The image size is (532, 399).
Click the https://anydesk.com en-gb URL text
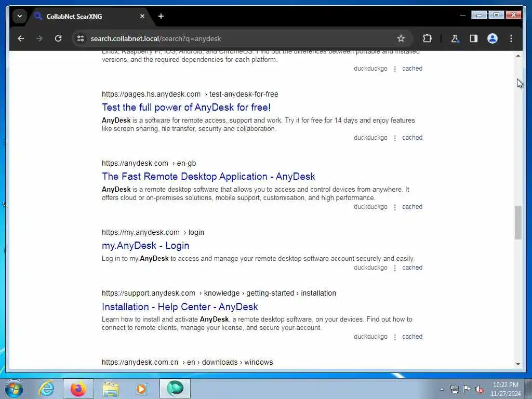[x=149, y=163]
